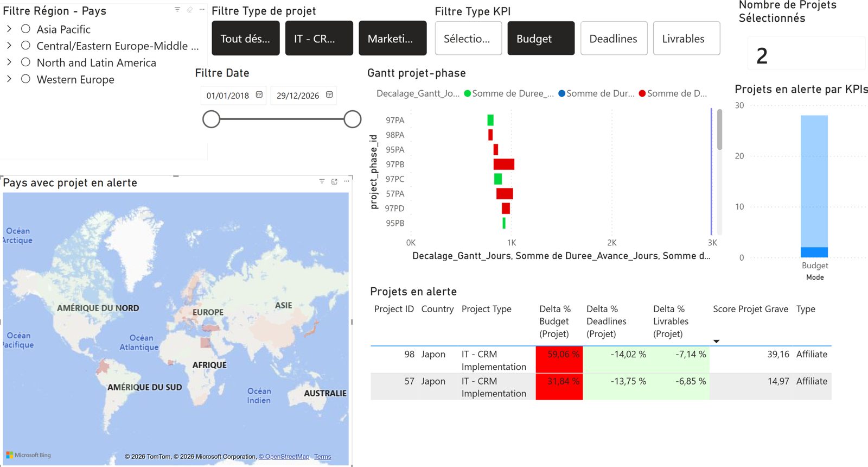Select North and Latin America radio button
The height and width of the screenshot is (467, 868).
(25, 62)
